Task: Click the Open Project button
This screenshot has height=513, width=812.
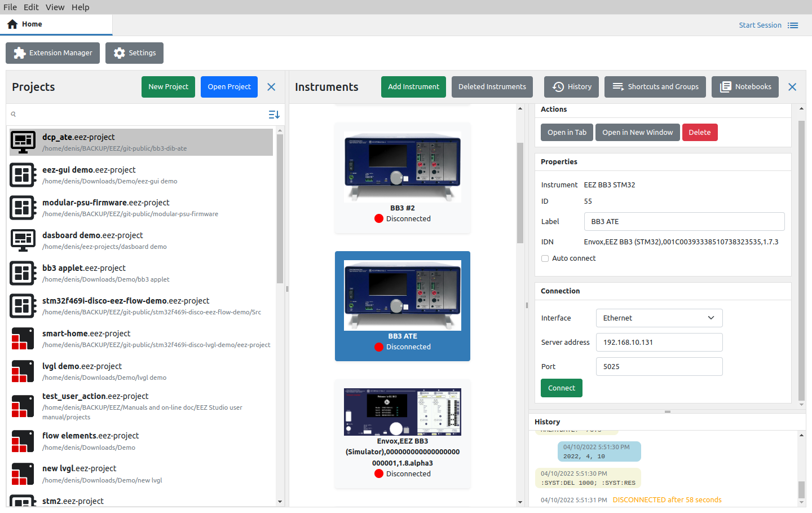Action: (229, 87)
